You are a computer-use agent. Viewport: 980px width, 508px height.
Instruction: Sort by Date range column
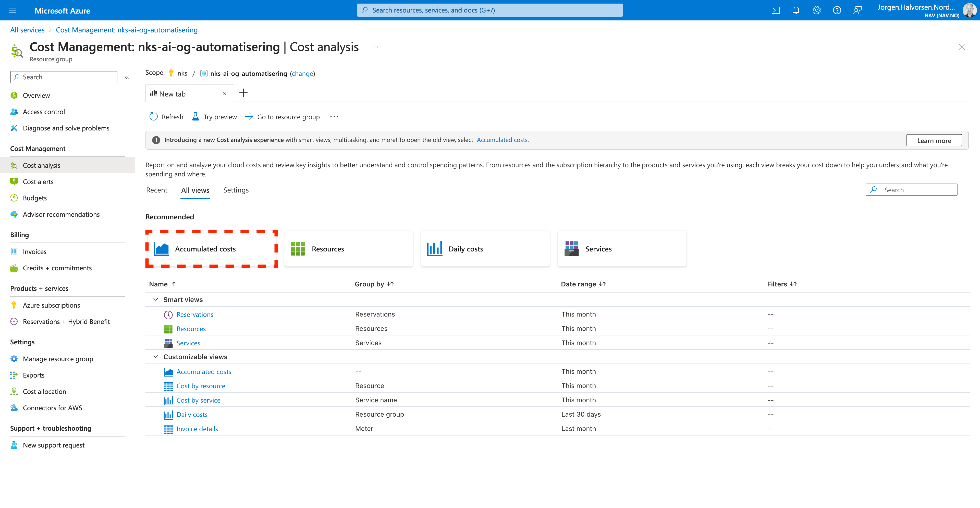point(583,284)
